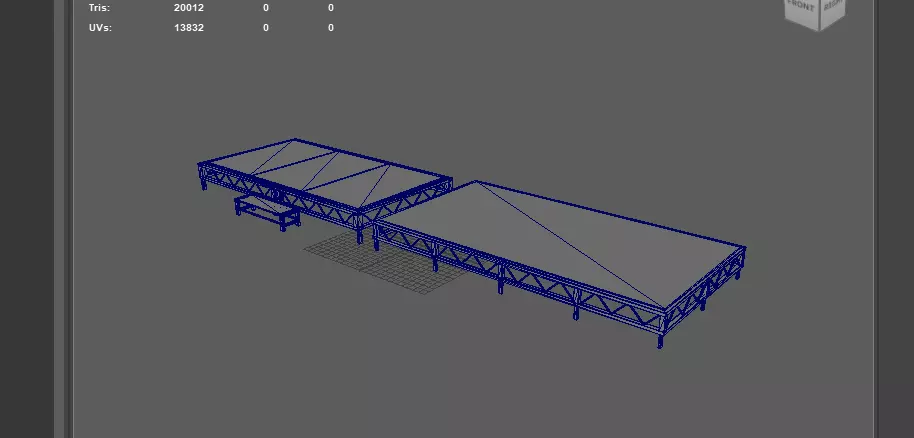Select the small table wireframe beside the platform
The image size is (914, 438).
tap(268, 212)
